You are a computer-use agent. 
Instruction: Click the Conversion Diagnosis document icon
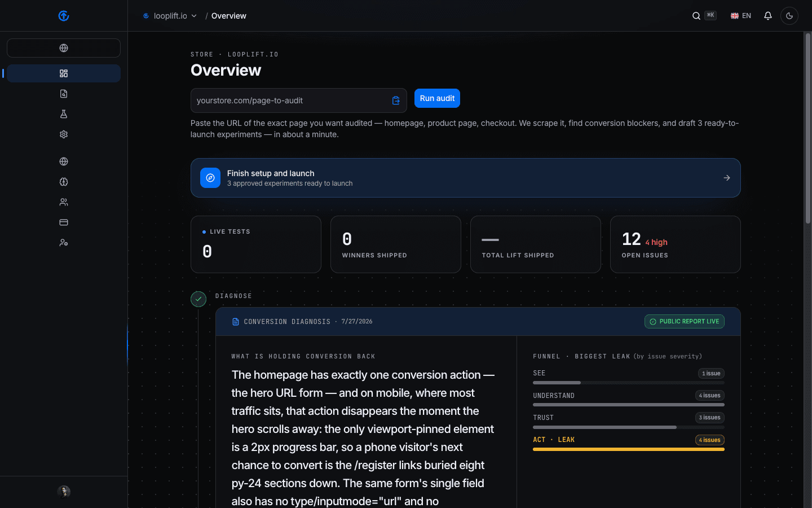pyautogui.click(x=236, y=322)
